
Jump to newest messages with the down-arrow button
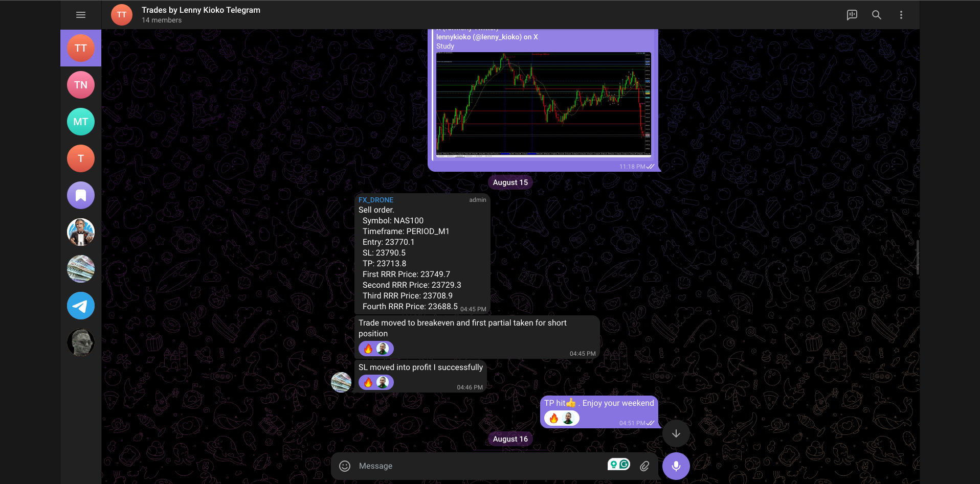[x=676, y=433]
